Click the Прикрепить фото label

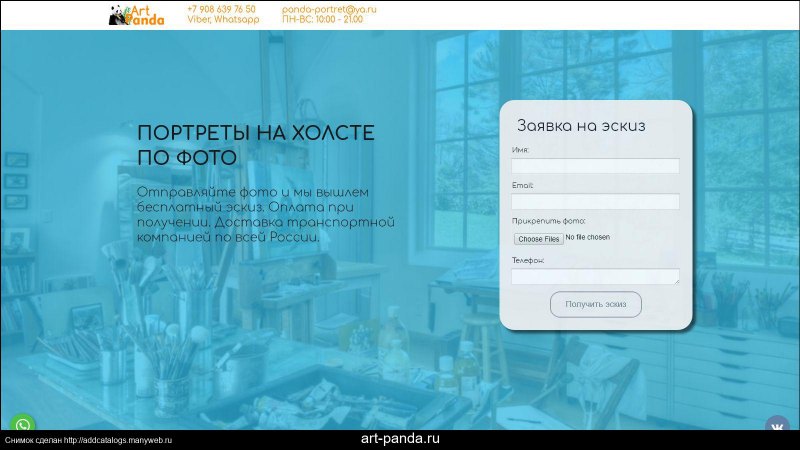click(548, 221)
